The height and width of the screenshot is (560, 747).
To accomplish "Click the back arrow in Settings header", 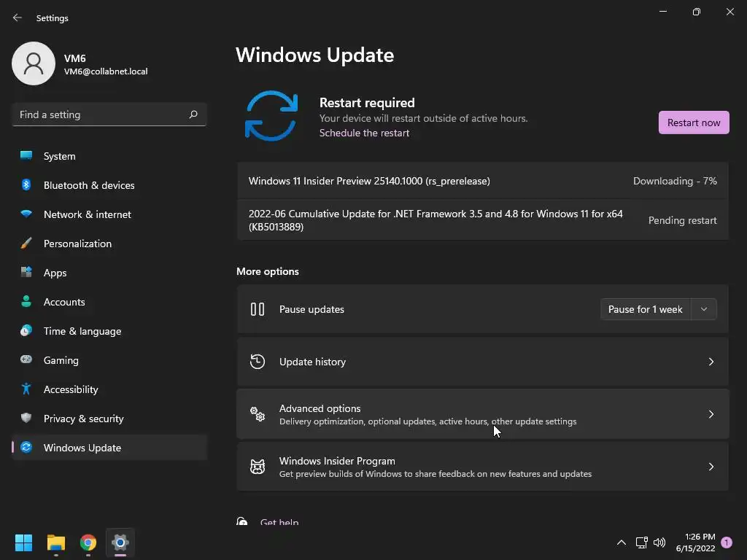I will coord(18,17).
